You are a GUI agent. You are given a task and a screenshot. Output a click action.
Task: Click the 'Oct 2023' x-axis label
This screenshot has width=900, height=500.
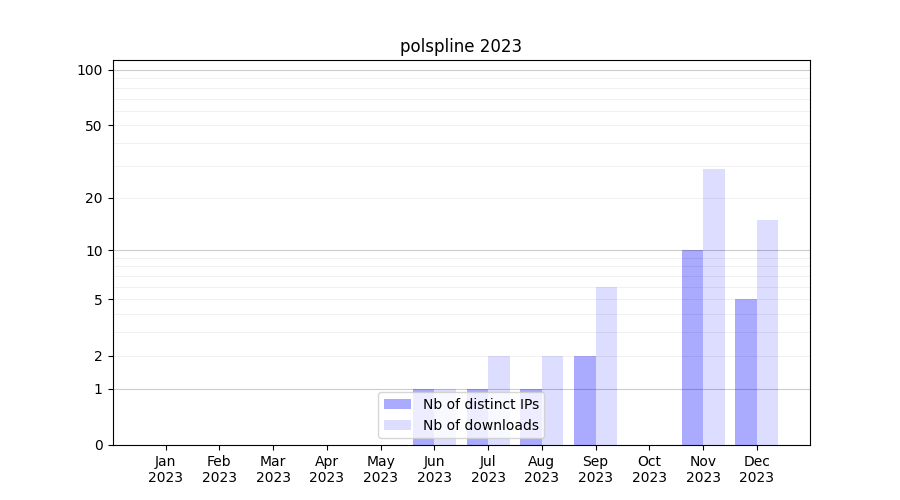point(649,469)
